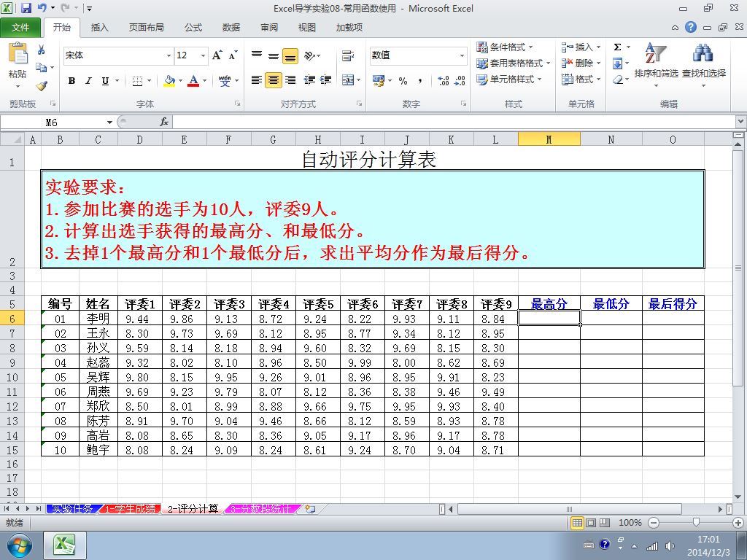Screen dimensions: 747x560
Task: Click the Fill down arrow icon
Action: point(617,63)
